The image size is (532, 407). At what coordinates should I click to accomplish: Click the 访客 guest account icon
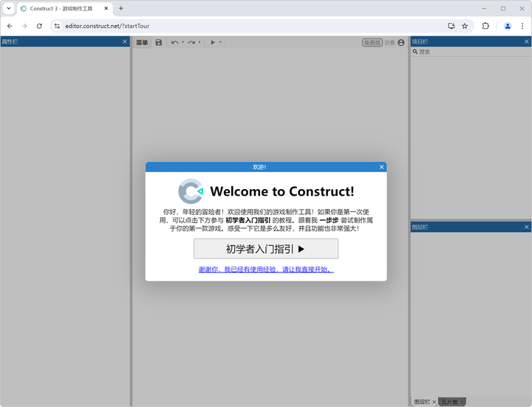[x=401, y=42]
